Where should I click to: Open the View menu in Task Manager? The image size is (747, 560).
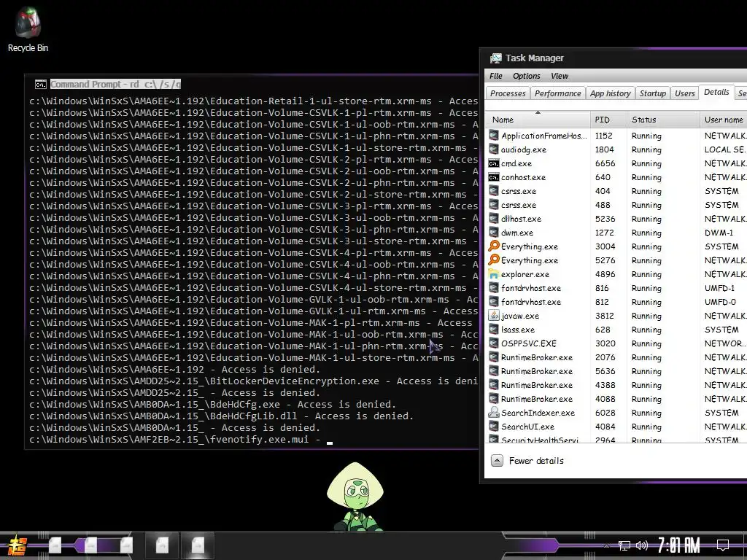pyautogui.click(x=560, y=76)
